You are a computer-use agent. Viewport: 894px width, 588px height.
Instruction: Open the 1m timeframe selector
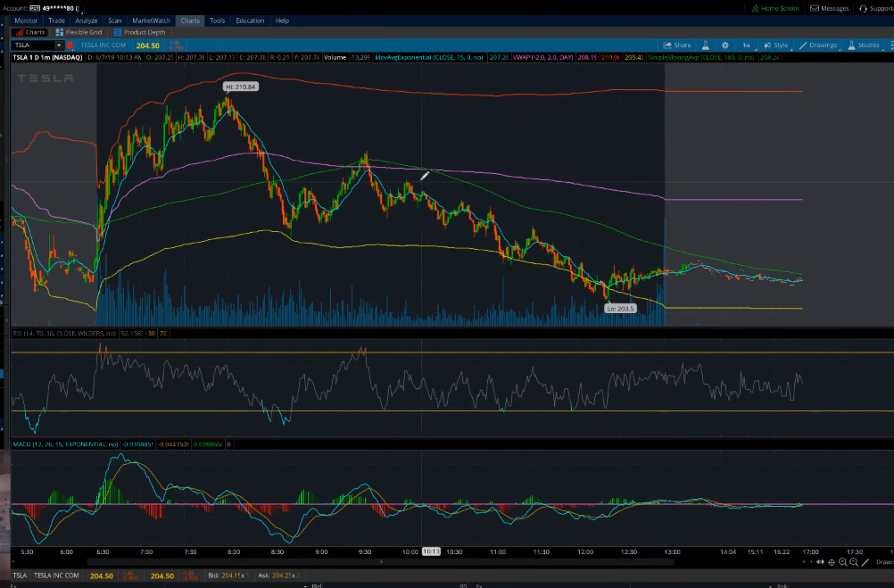(x=746, y=45)
